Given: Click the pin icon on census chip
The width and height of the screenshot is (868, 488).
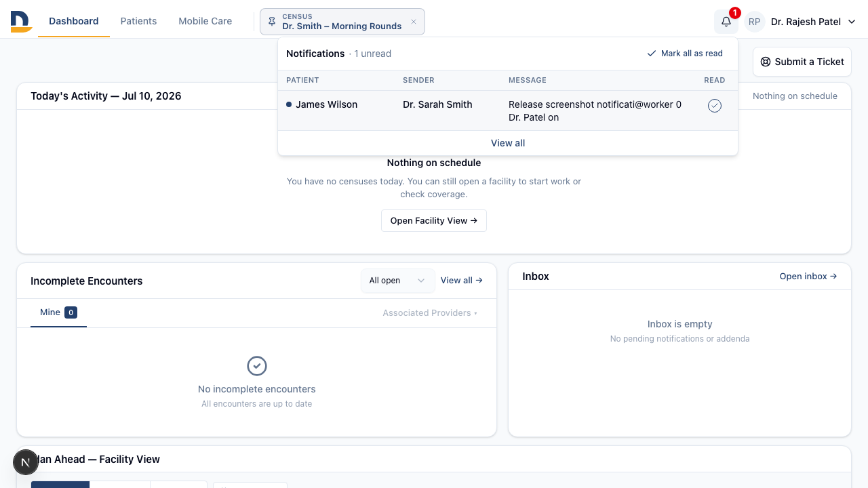Looking at the screenshot, I should pos(272,22).
